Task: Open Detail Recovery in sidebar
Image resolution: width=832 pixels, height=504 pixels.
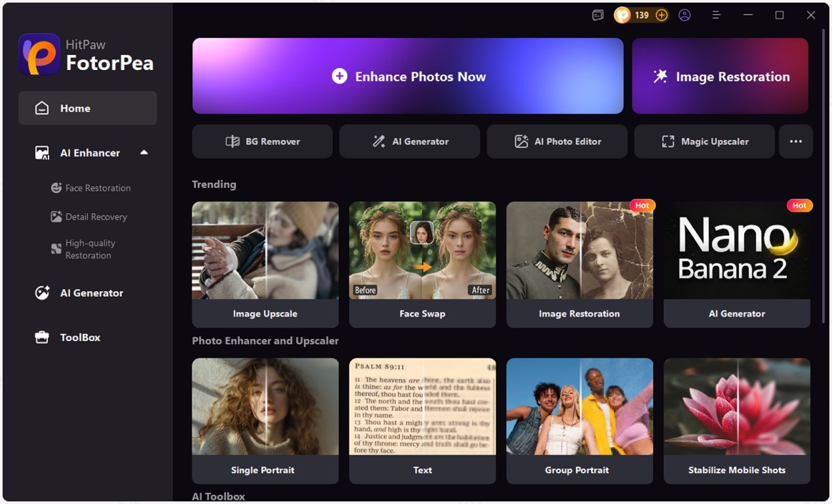Action: coord(89,217)
